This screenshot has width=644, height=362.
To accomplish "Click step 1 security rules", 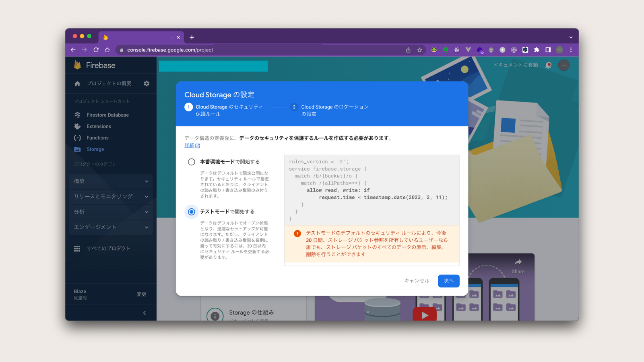I will (224, 110).
